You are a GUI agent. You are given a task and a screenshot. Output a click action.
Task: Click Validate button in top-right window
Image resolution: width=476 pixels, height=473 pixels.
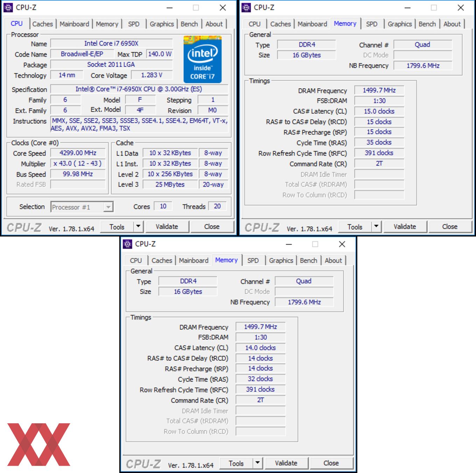[405, 227]
